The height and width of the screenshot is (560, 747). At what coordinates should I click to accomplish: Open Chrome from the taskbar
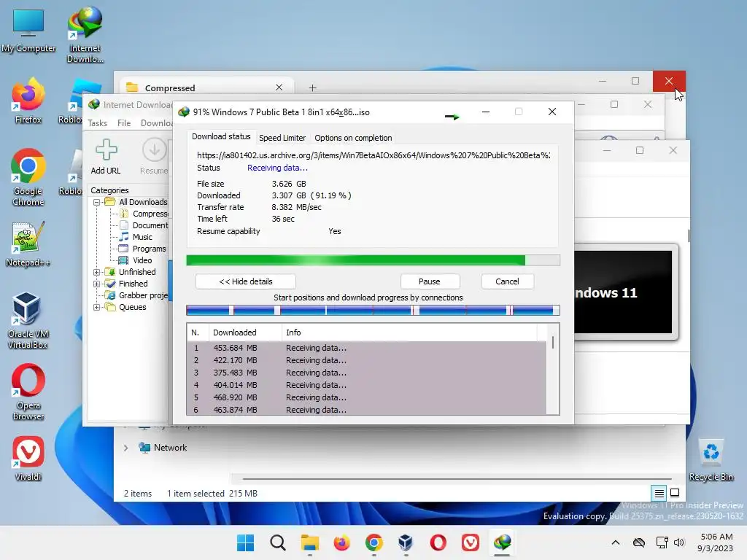374,542
